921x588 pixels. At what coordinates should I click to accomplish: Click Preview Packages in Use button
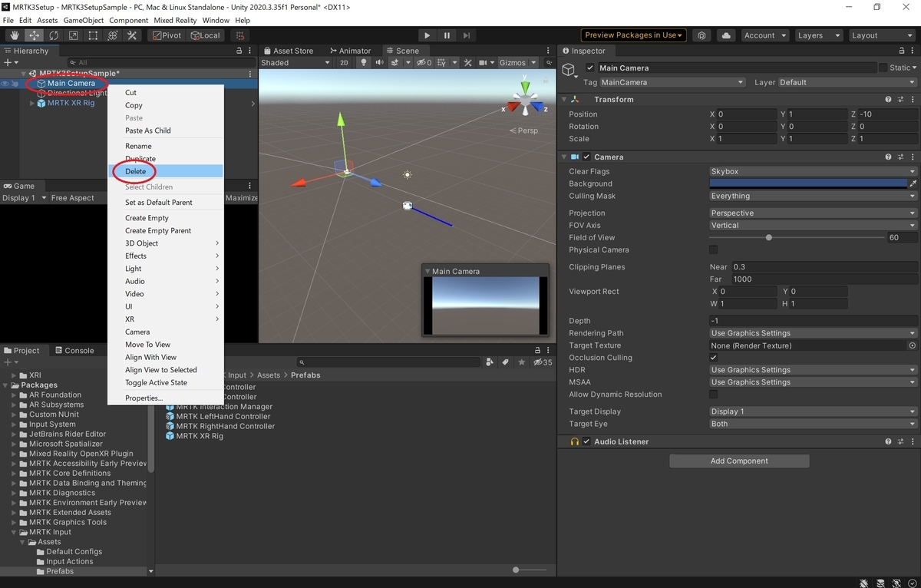click(x=634, y=35)
